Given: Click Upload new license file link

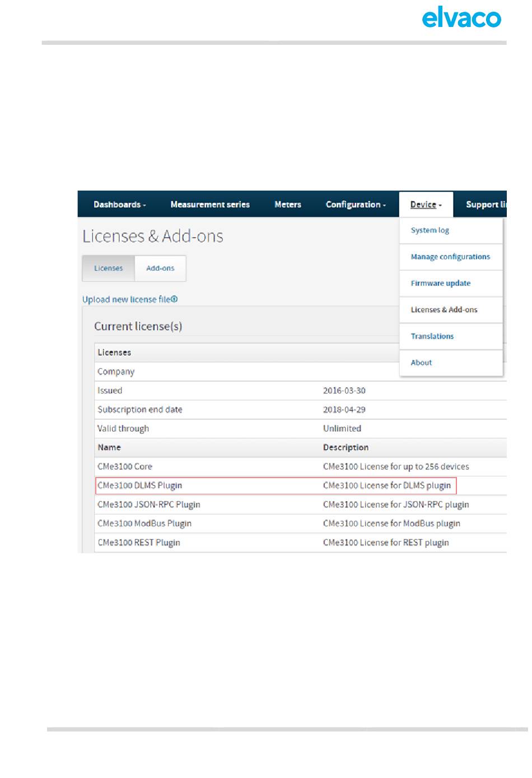Looking at the screenshot, I should (x=127, y=299).
